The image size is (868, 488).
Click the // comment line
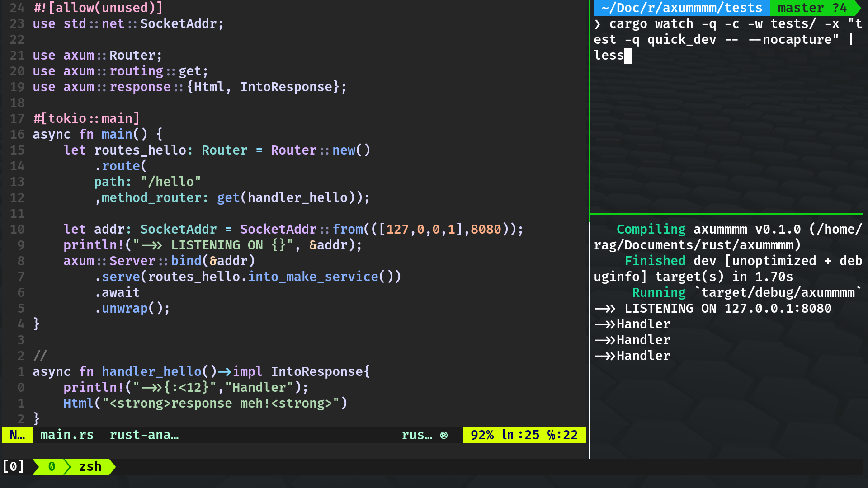pos(40,356)
